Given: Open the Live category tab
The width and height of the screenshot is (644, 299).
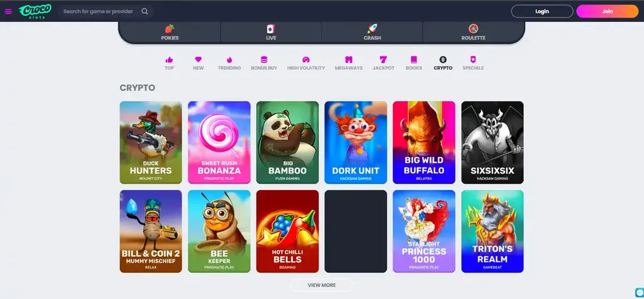Looking at the screenshot, I should (271, 32).
